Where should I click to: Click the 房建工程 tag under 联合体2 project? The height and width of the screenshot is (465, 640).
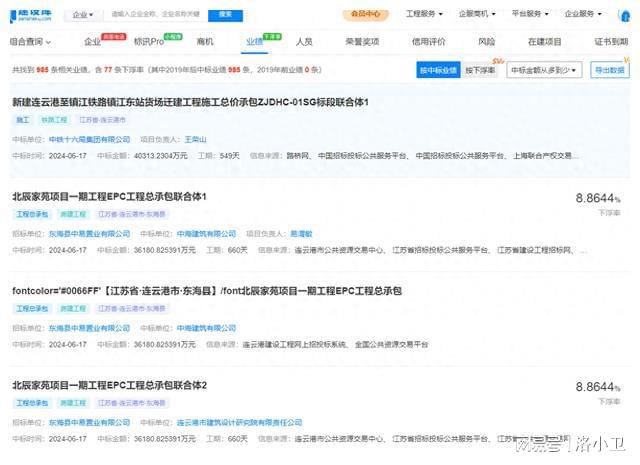[x=74, y=403]
